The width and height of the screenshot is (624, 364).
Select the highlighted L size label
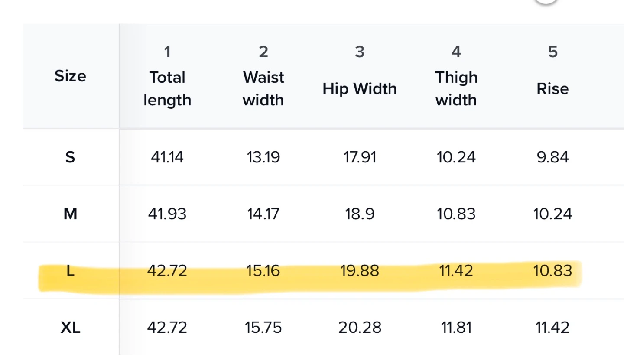[70, 271]
